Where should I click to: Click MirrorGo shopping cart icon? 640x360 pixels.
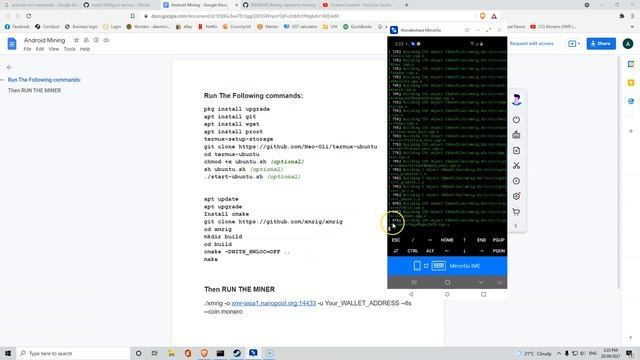click(x=516, y=212)
